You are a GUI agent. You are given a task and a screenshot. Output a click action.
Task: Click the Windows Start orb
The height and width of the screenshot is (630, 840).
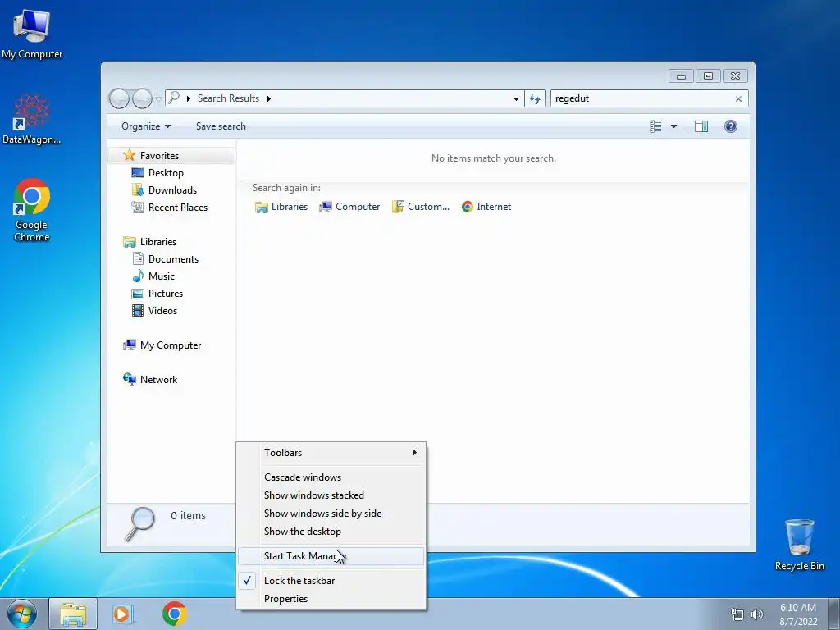pyautogui.click(x=22, y=614)
